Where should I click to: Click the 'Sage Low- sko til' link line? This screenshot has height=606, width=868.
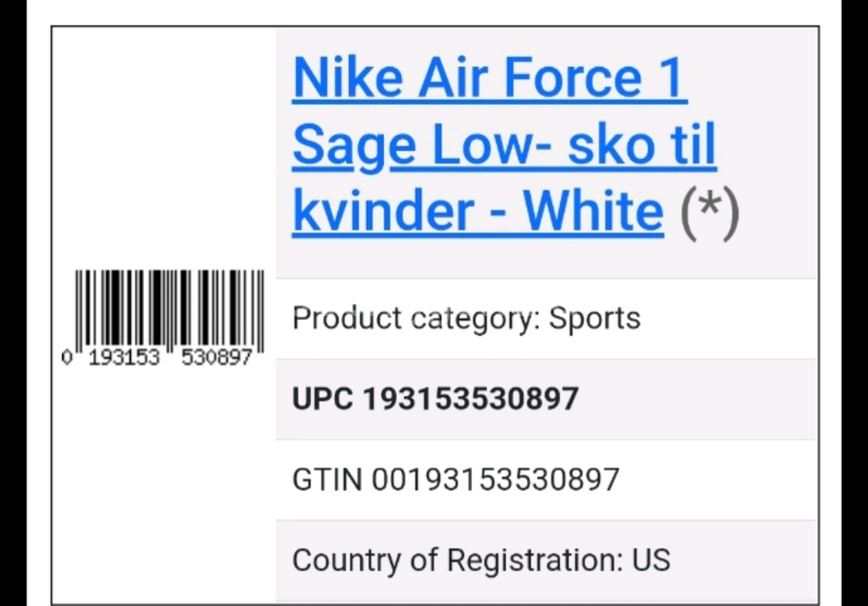[x=504, y=145]
